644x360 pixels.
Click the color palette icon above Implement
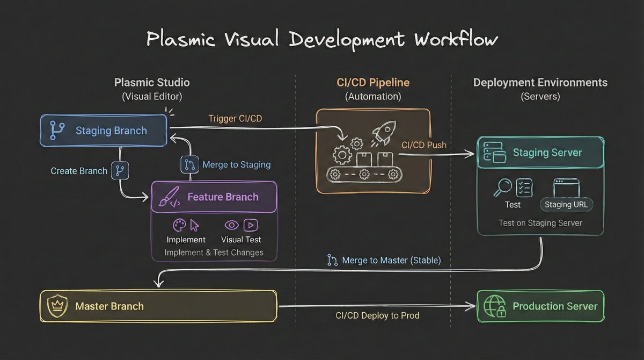click(x=179, y=225)
